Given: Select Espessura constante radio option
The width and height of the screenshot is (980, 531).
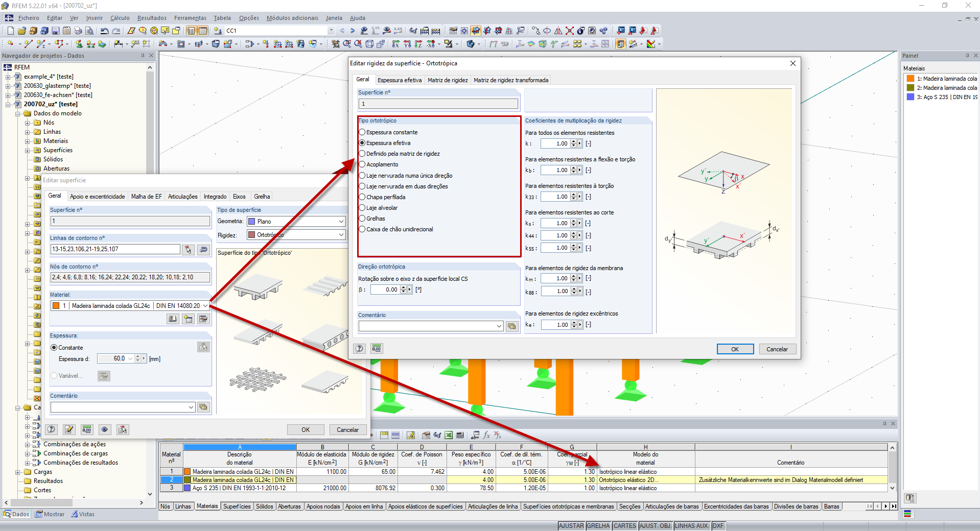Looking at the screenshot, I should tap(362, 132).
